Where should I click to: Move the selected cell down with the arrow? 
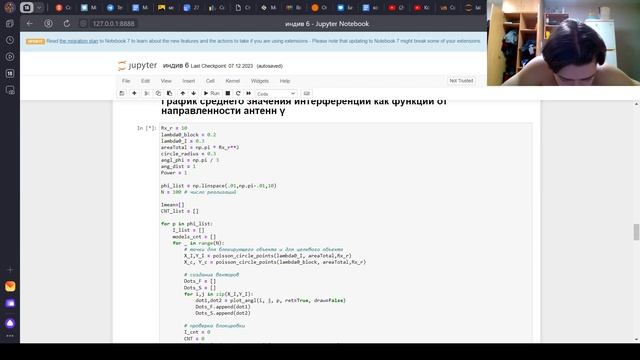coord(193,93)
